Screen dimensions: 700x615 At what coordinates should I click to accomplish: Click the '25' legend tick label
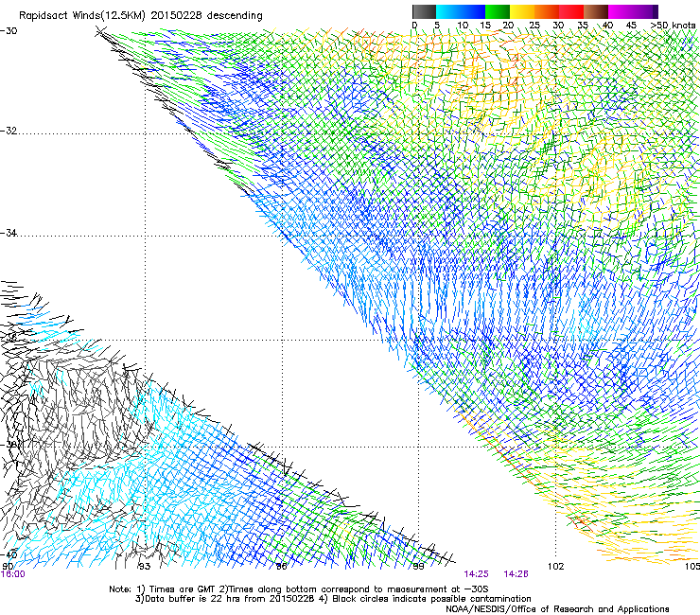tap(534, 26)
